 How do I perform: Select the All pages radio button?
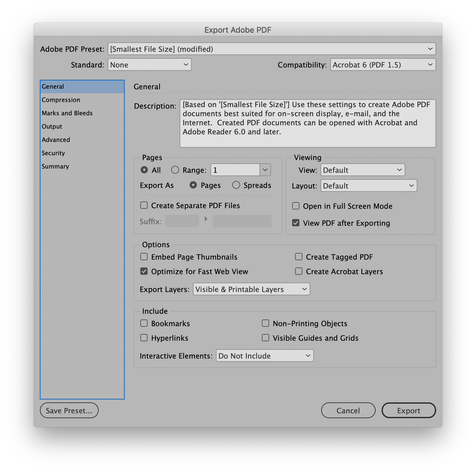tap(144, 170)
